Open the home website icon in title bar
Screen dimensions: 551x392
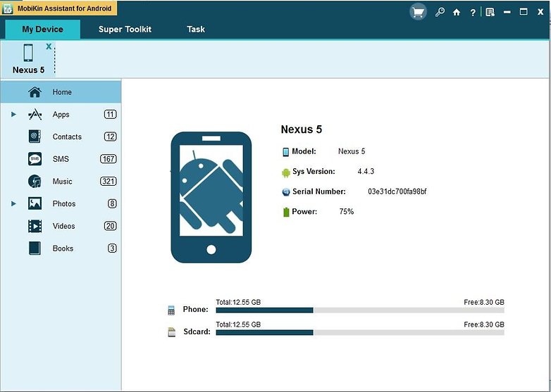tap(456, 12)
